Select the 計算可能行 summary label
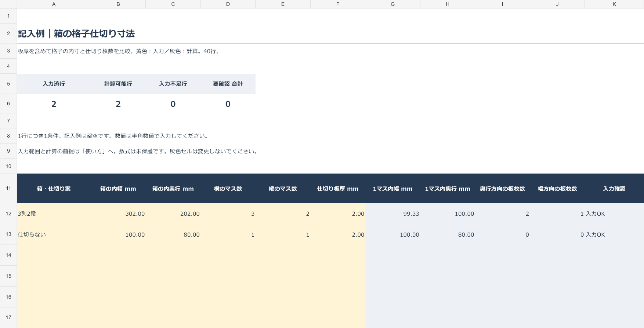Image resolution: width=644 pixels, height=328 pixels. (118, 84)
